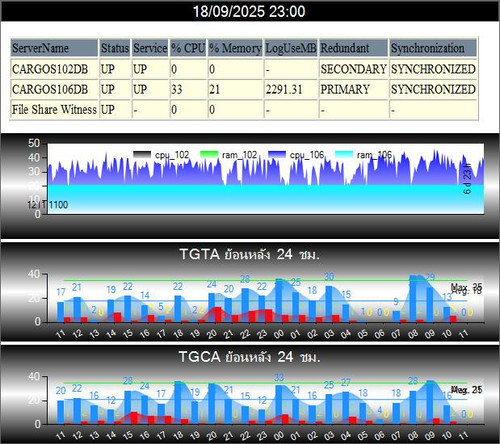This screenshot has width=500, height=444.
Task: Click the TGCA blue bar for hour 09
Action: [x=430, y=402]
